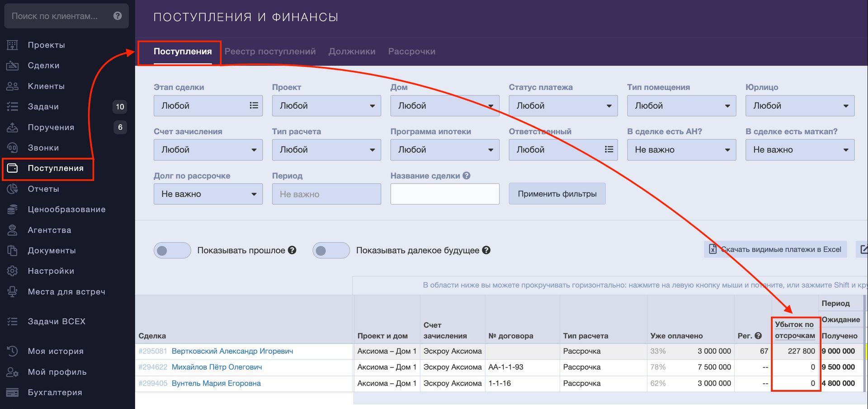The width and height of the screenshot is (868, 409).
Task: Click the Период filter field
Action: (x=326, y=194)
